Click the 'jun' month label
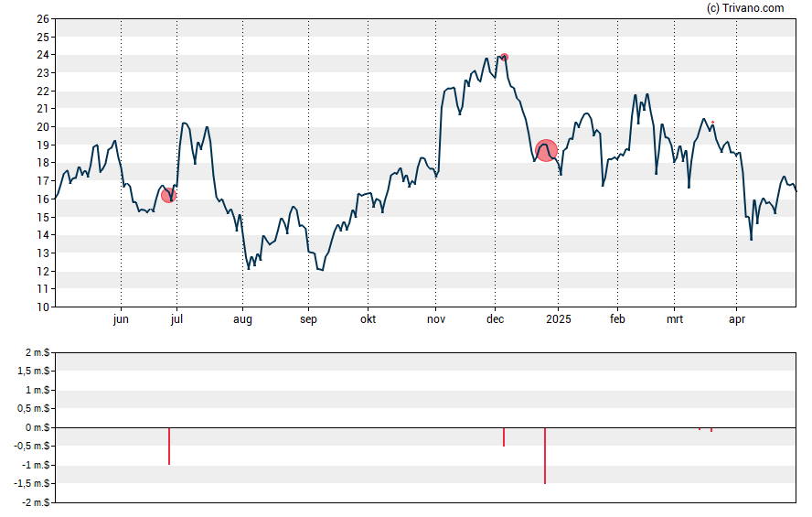812x517 pixels. pyautogui.click(x=121, y=319)
